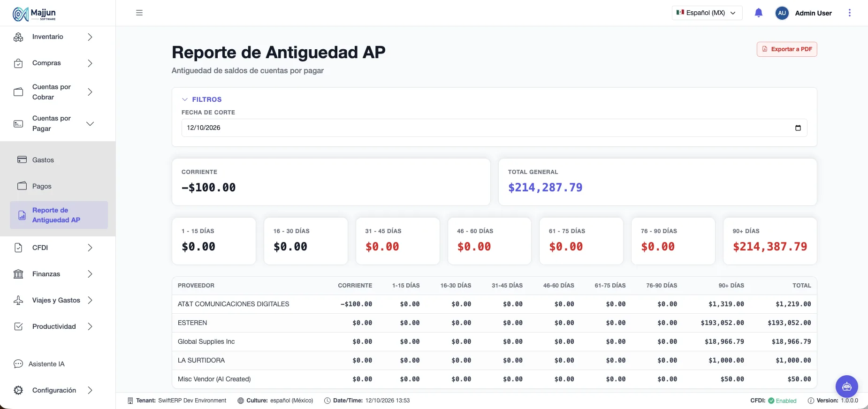Expand the Compras submenu chevron
Screen dimensions: 868x409
click(x=90, y=63)
